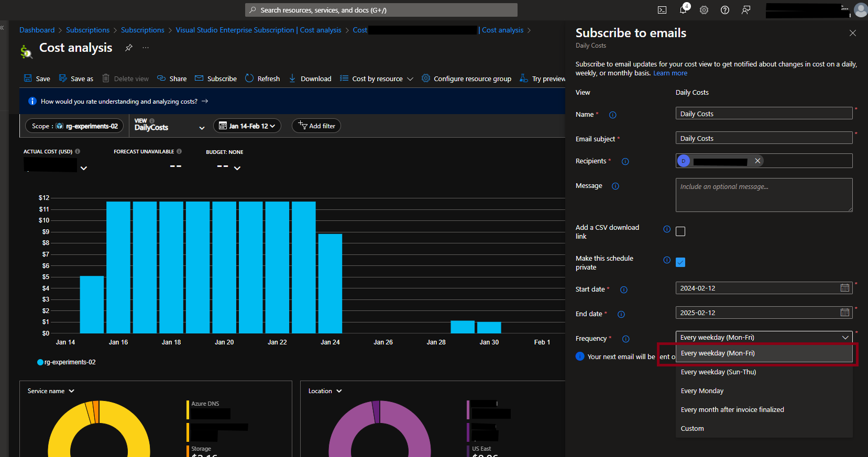Open feedback icon in top bar
This screenshot has height=457, width=868.
pyautogui.click(x=746, y=10)
